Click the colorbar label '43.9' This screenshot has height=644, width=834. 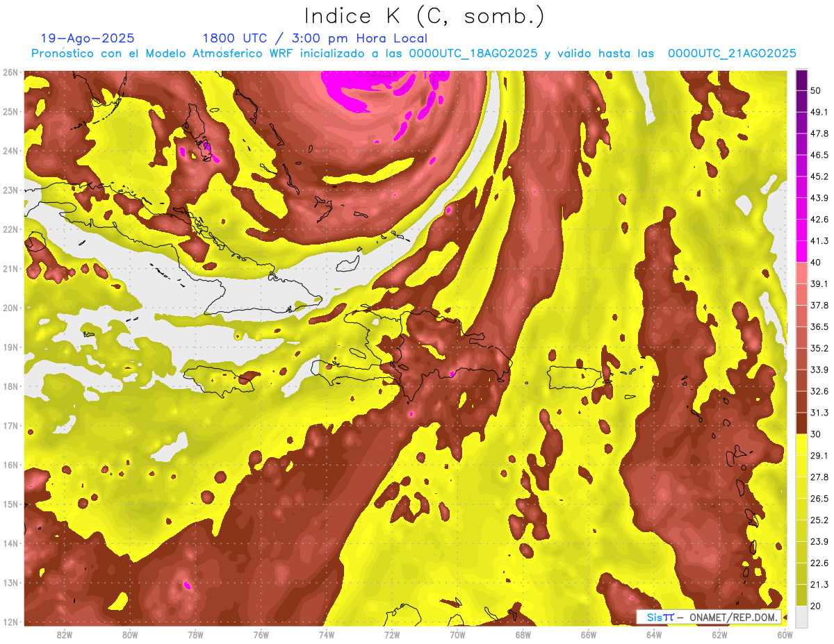820,198
